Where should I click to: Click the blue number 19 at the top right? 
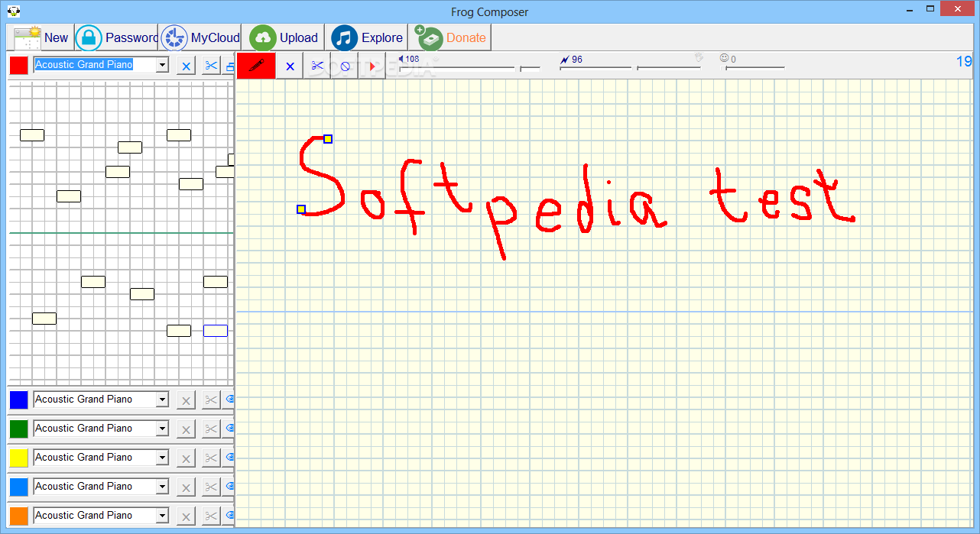(964, 62)
